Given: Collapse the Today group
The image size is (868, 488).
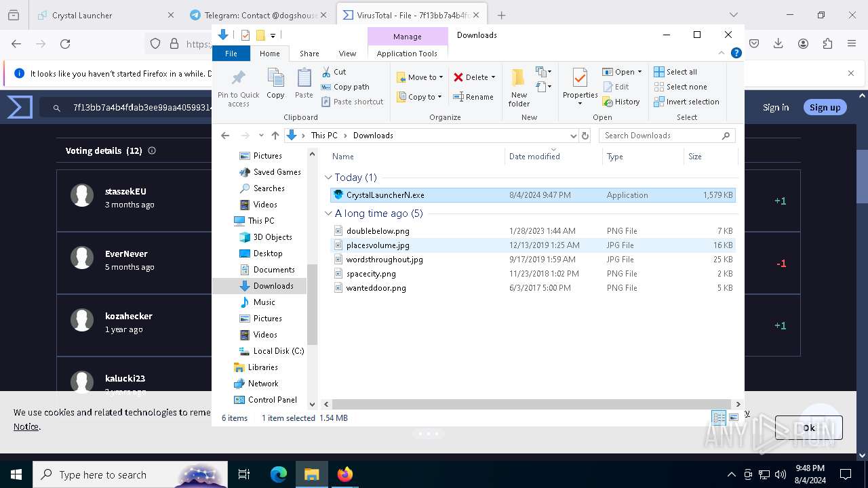Looking at the screenshot, I should coord(329,178).
